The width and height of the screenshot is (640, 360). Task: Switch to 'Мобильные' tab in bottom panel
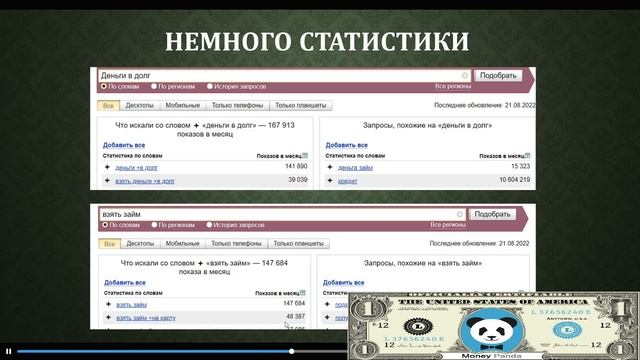[x=182, y=244]
